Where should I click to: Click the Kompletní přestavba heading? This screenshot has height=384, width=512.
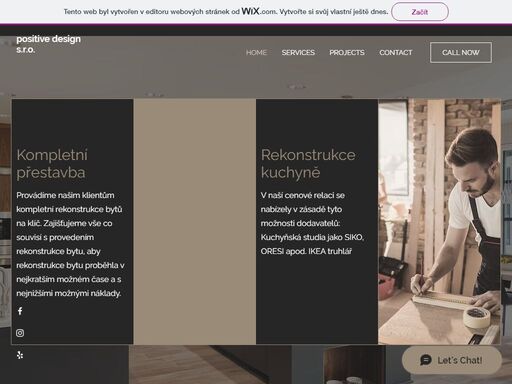pyautogui.click(x=52, y=164)
